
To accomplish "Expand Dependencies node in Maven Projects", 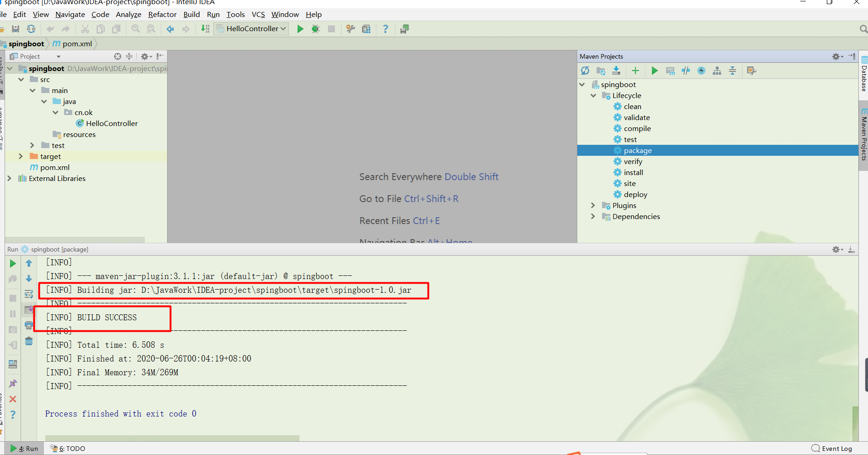I will pyautogui.click(x=593, y=216).
